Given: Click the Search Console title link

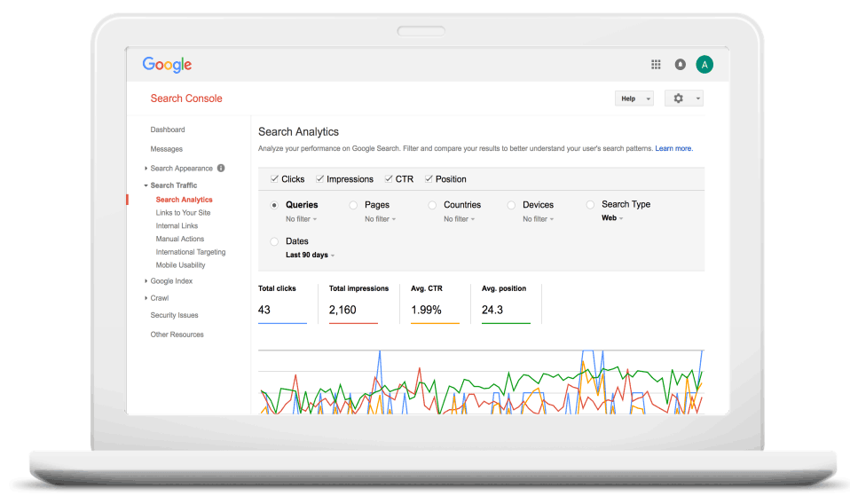Looking at the screenshot, I should click(x=186, y=98).
